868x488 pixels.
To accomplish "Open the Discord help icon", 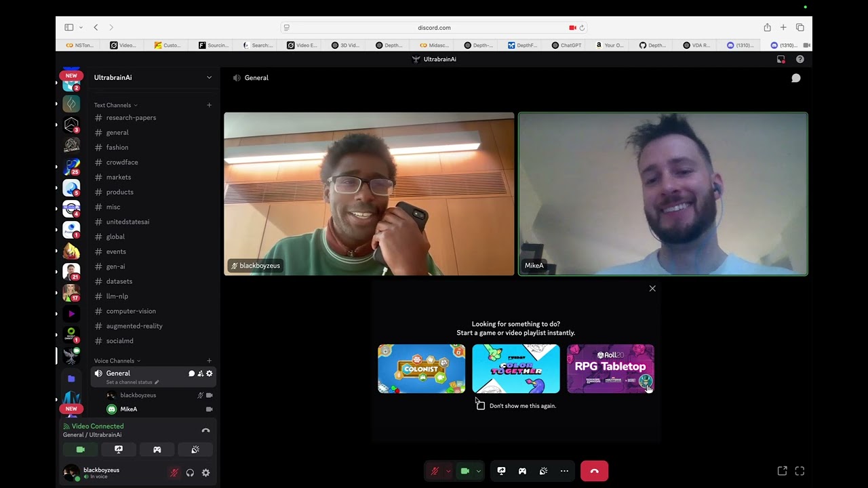I will coord(800,59).
